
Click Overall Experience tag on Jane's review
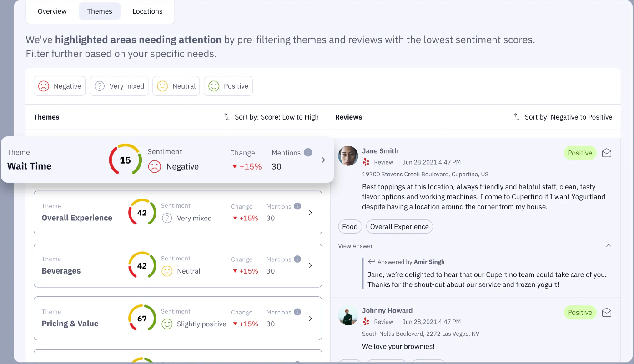click(x=399, y=227)
